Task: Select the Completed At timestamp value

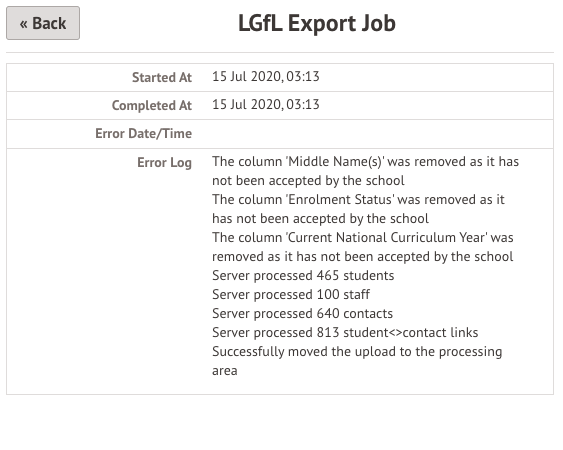Action: point(266,105)
